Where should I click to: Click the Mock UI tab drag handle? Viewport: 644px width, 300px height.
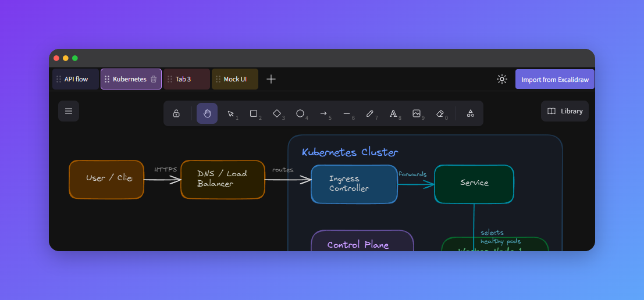click(218, 79)
